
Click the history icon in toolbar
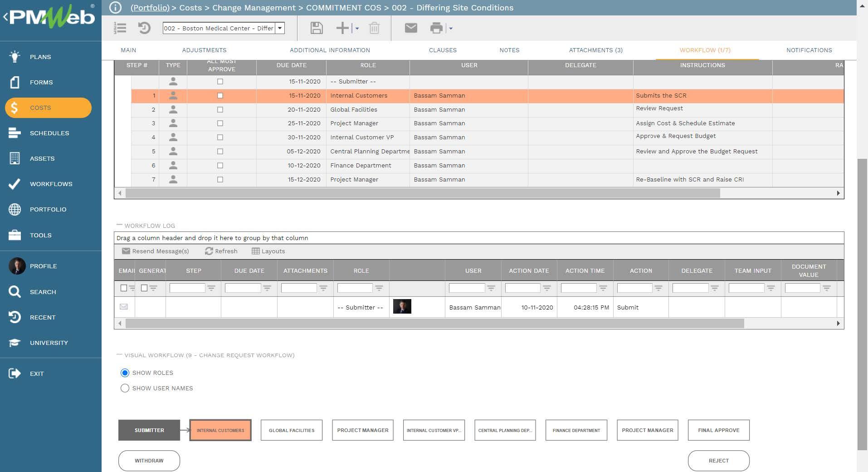pos(144,28)
